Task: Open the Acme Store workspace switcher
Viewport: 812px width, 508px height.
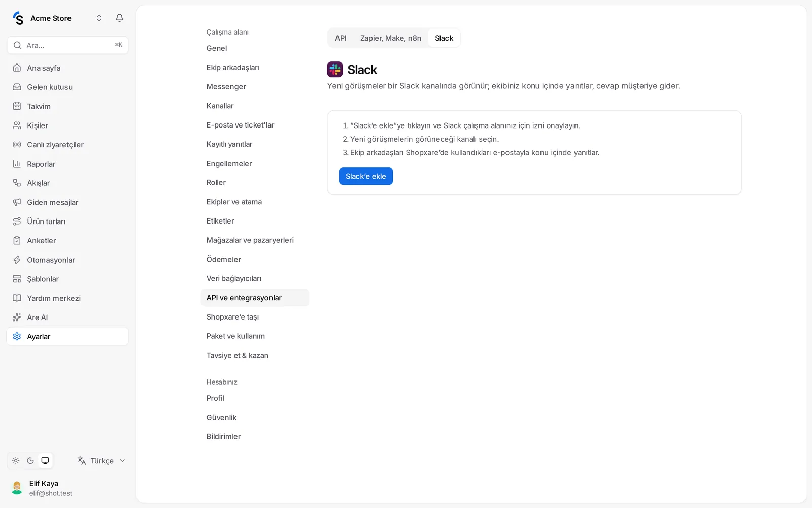Action: (57, 18)
